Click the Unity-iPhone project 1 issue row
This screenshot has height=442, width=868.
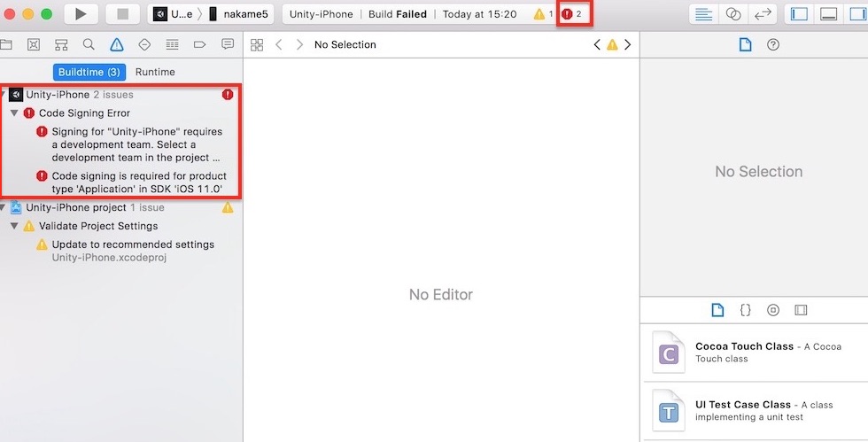121,207
